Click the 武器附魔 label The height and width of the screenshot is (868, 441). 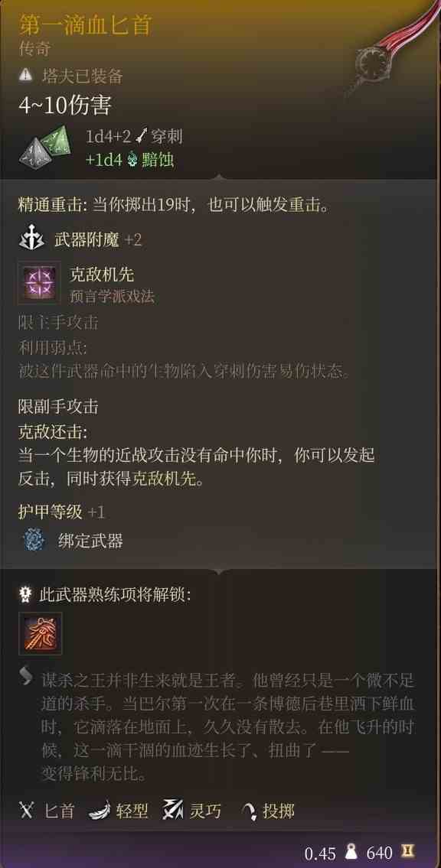[x=87, y=240]
